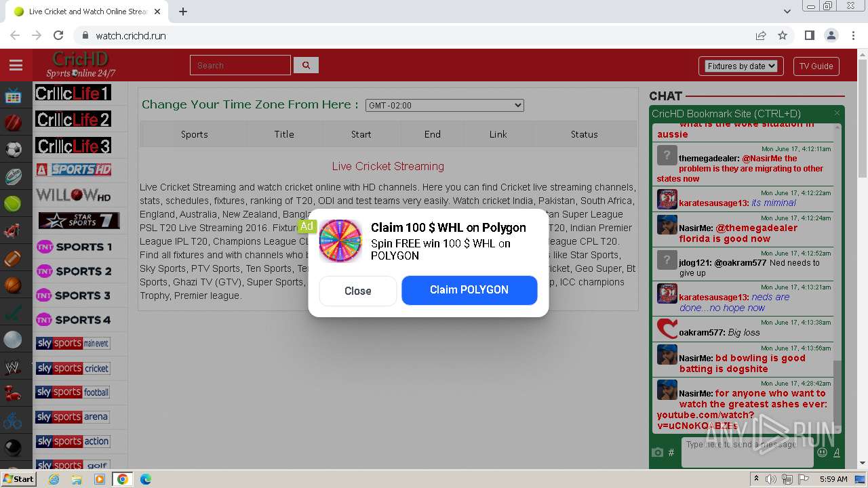The height and width of the screenshot is (488, 868).
Task: Click the CricHD site logo
Action: (x=81, y=65)
